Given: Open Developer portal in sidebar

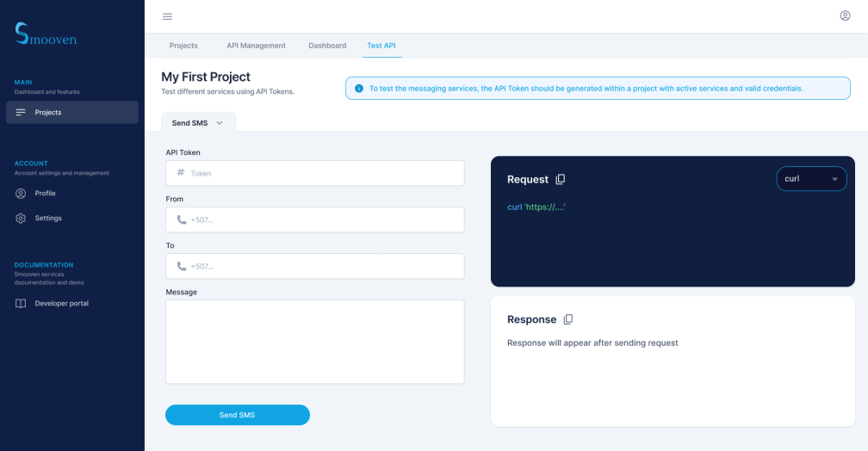Looking at the screenshot, I should click(x=61, y=303).
